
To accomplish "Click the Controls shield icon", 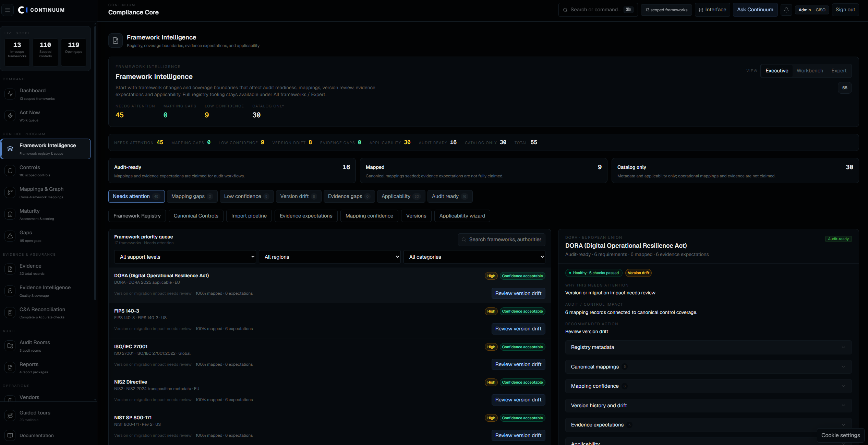I will click(10, 171).
